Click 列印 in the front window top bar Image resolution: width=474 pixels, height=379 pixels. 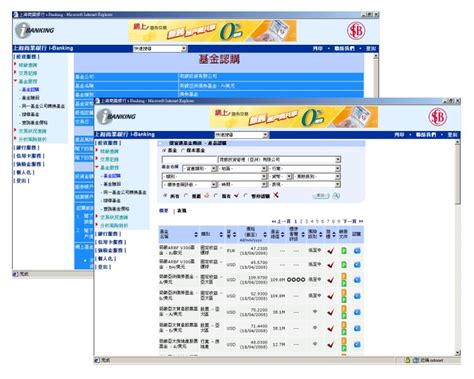399,135
